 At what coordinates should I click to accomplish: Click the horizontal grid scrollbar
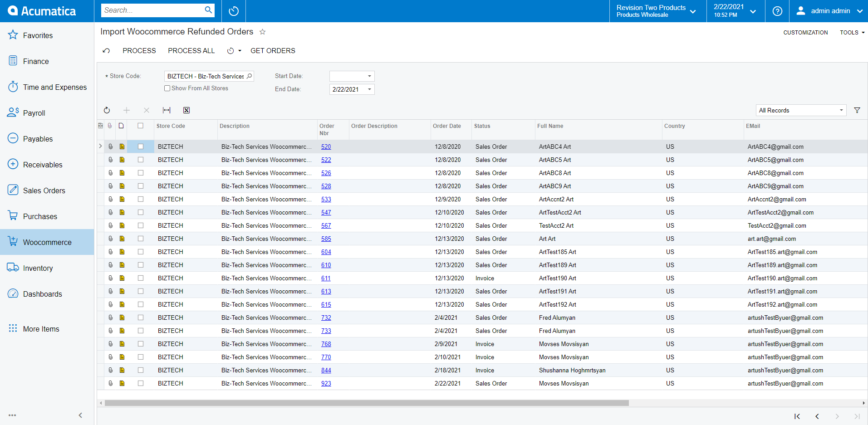coord(367,403)
